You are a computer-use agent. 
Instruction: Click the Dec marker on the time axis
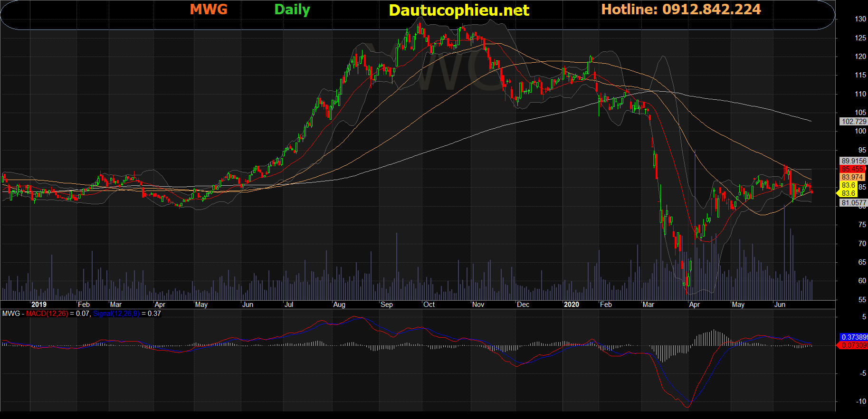click(x=523, y=305)
